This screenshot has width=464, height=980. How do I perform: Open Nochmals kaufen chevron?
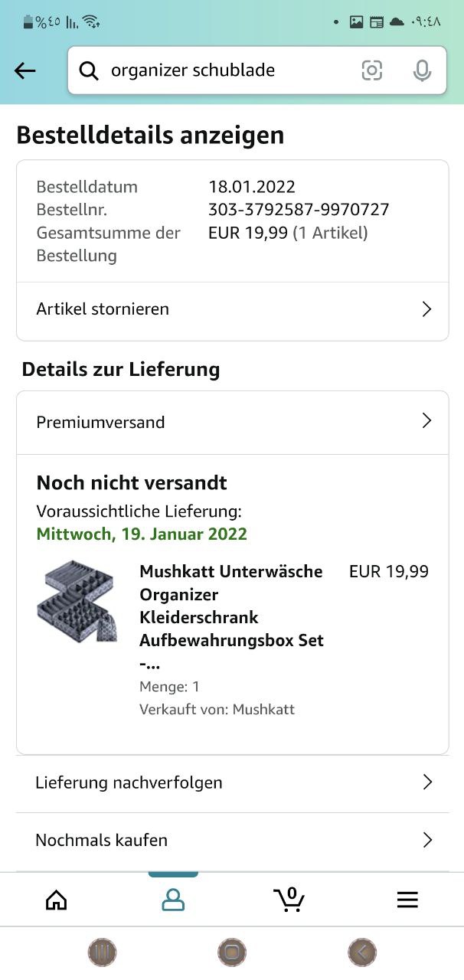tap(427, 840)
